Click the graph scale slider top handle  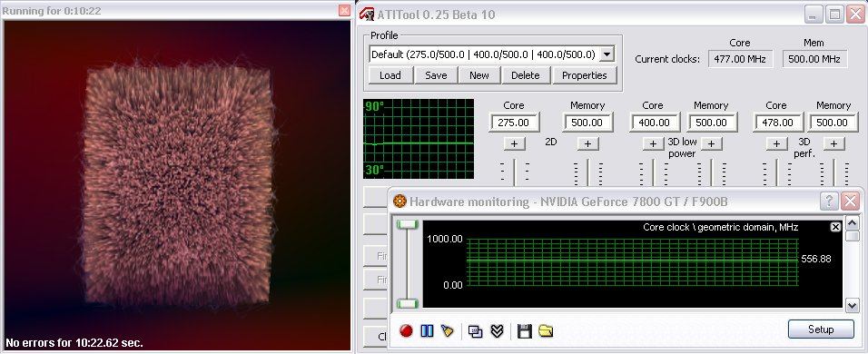tap(409, 223)
